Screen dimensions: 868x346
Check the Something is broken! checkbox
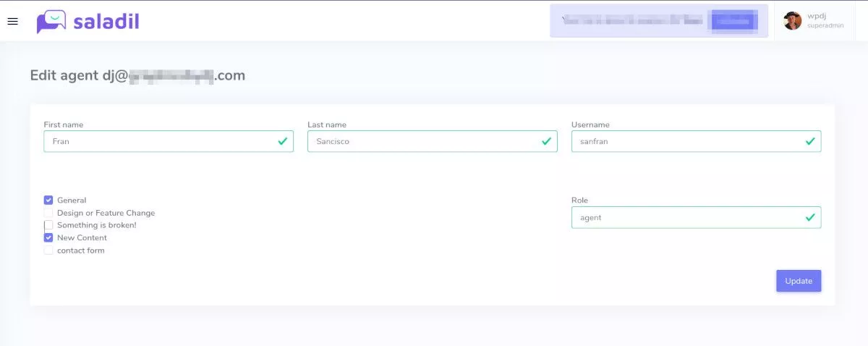tap(48, 225)
